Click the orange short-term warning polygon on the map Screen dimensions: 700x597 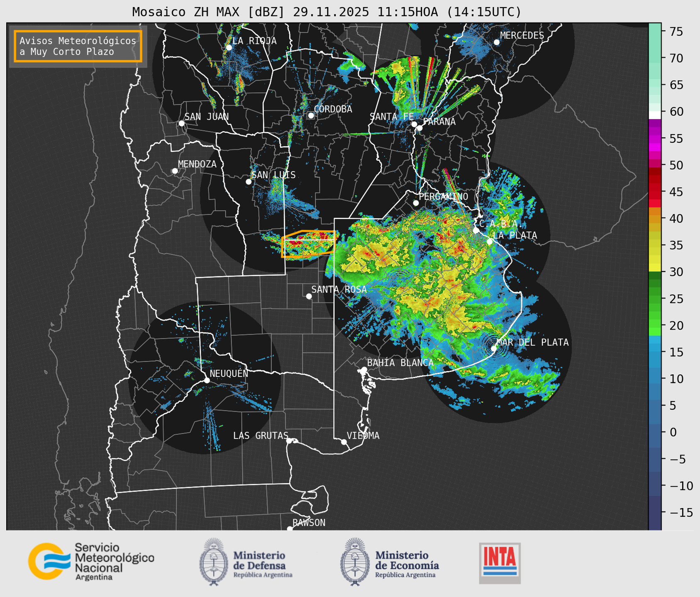308,244
